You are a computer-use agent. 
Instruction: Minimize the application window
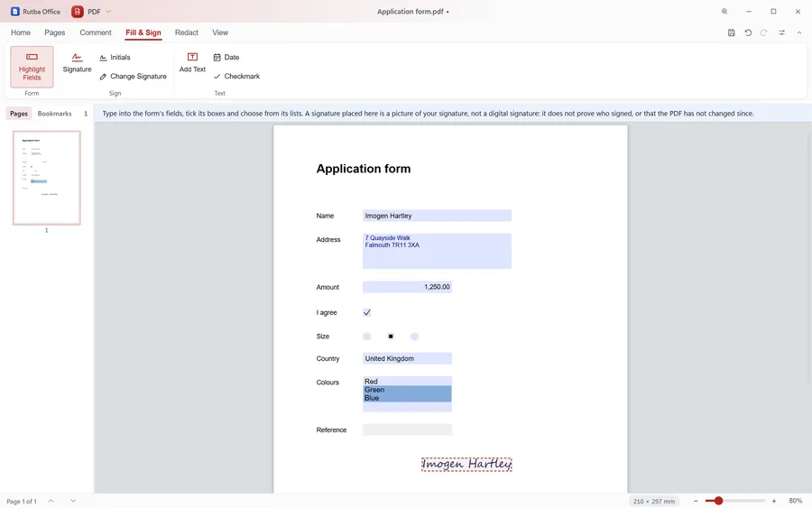coord(749,12)
